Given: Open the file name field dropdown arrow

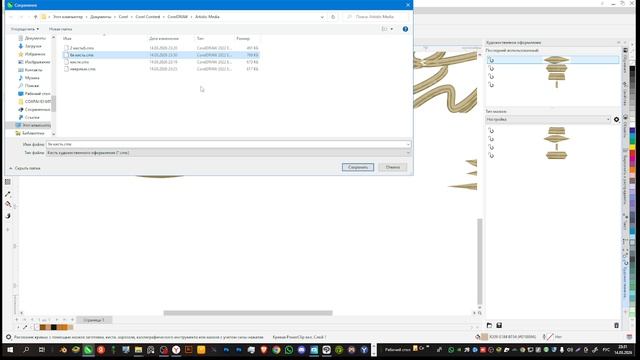Looking at the screenshot, I should click(408, 144).
